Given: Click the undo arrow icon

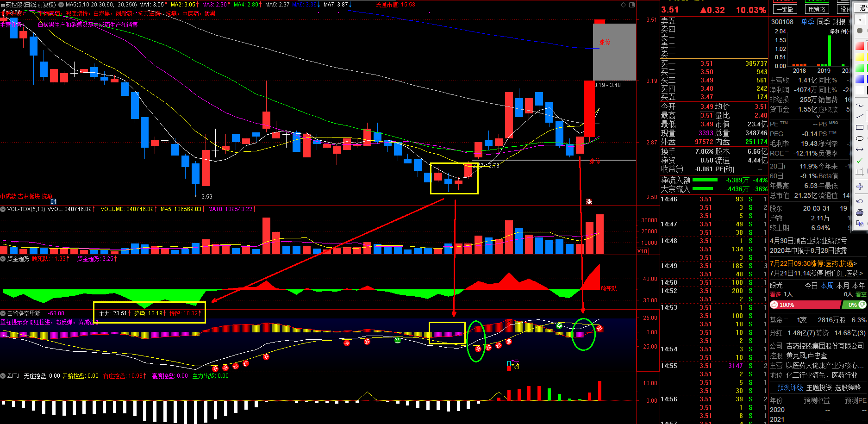Looking at the screenshot, I should [860, 201].
